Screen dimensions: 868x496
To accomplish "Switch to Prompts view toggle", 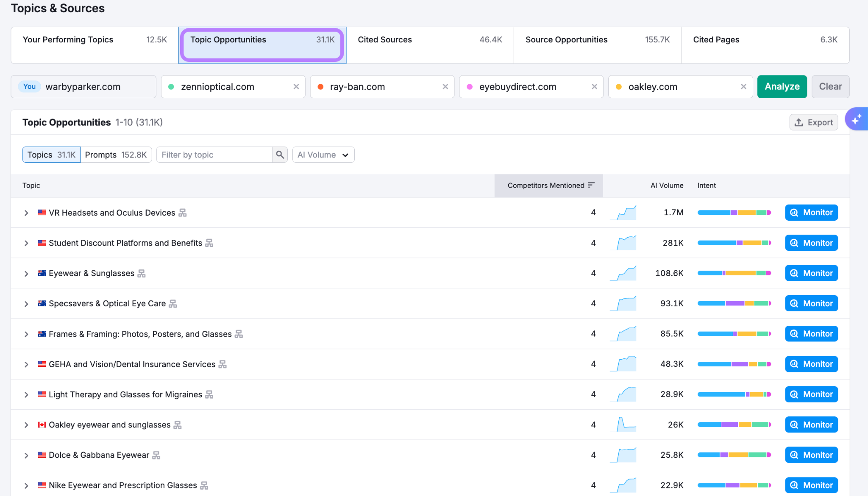I will [116, 155].
